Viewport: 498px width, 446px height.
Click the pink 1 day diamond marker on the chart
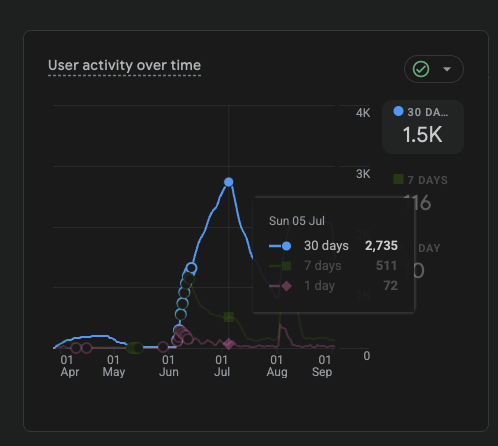click(229, 344)
